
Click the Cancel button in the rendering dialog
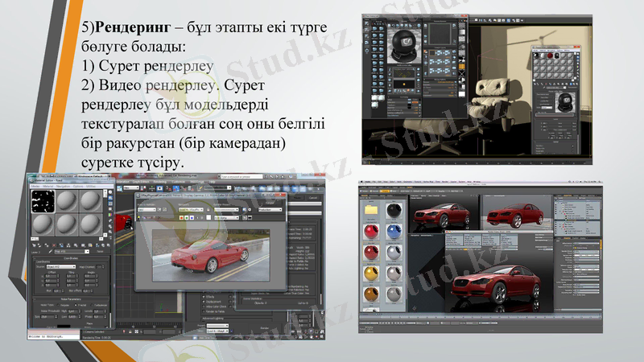(313, 197)
